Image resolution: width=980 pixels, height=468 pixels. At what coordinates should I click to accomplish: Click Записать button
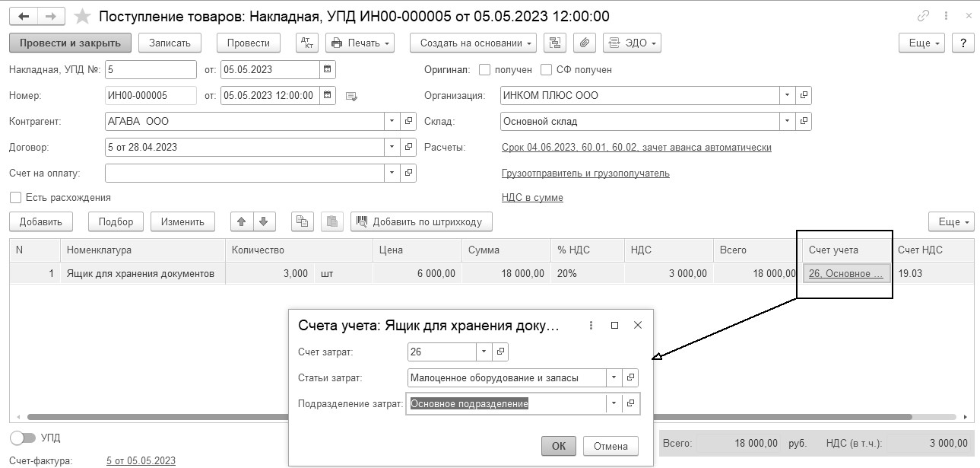(170, 43)
